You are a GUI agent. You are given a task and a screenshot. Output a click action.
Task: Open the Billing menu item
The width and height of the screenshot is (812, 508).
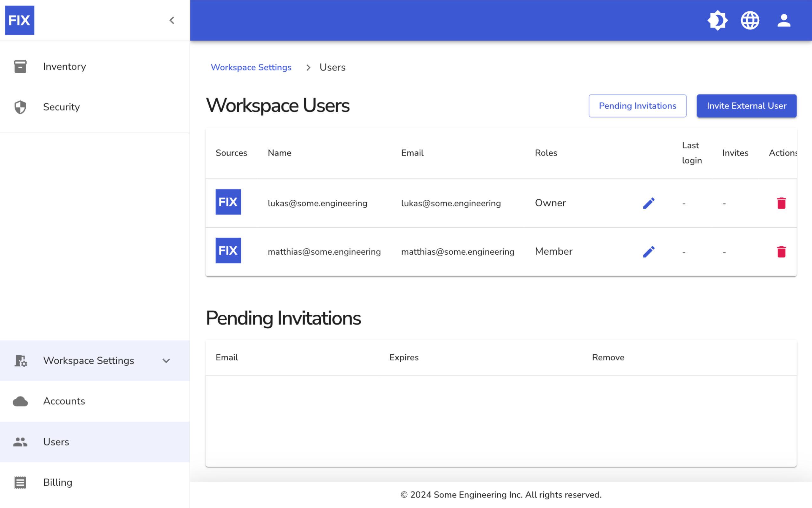point(95,483)
